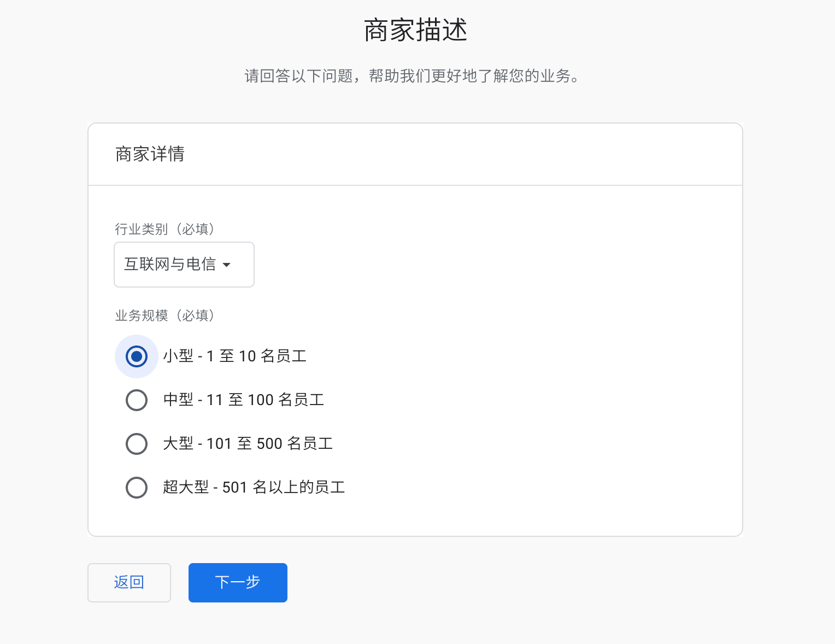Click the 商家描述 page heading

click(x=416, y=30)
